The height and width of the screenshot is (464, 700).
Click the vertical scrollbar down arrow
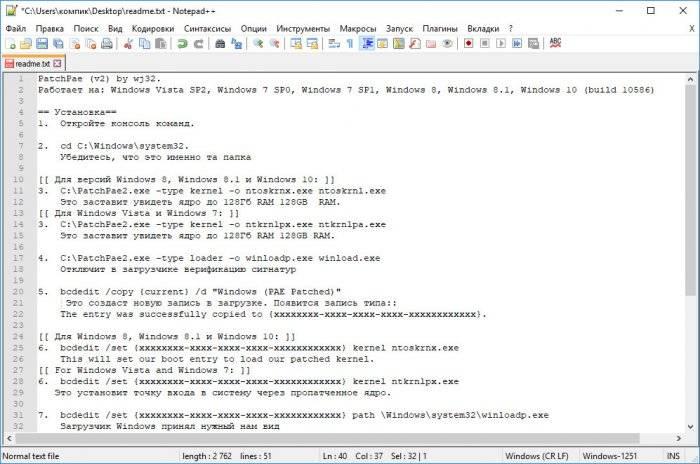pos(690,426)
